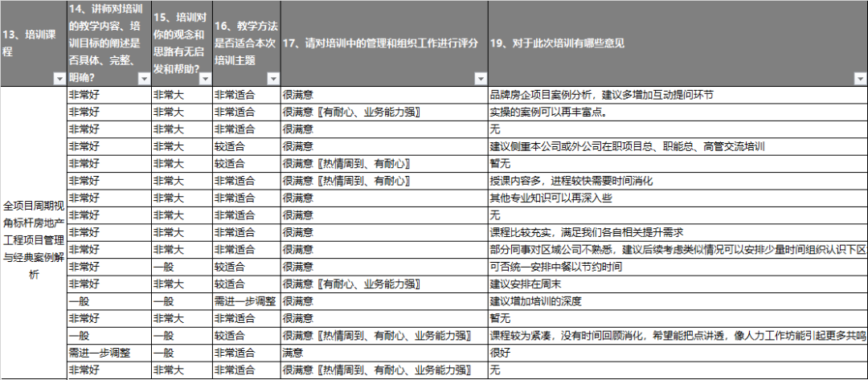Click 一般 in column 15 of 可否统一安排中餐 row

pyautogui.click(x=182, y=267)
